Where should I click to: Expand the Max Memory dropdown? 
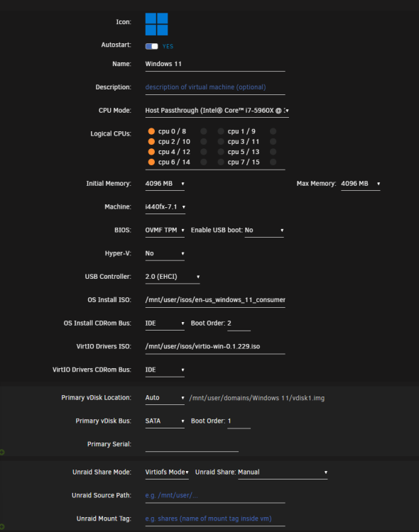361,184
